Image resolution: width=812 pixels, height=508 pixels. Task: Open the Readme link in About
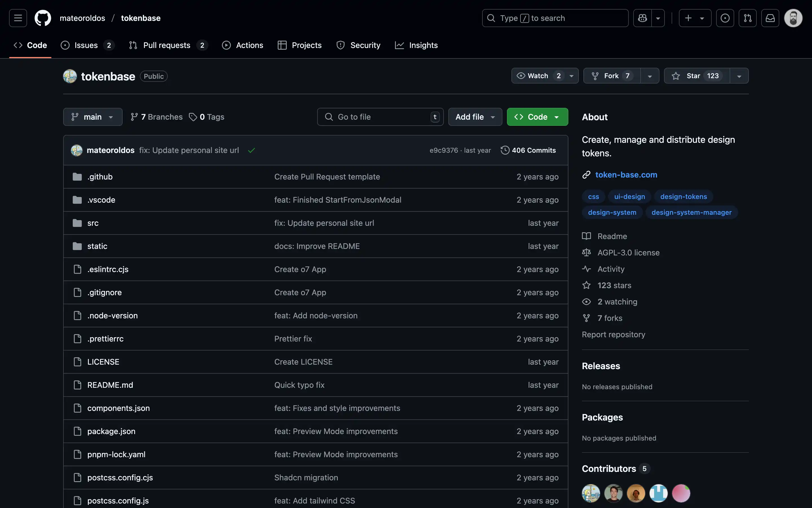pyautogui.click(x=605, y=236)
